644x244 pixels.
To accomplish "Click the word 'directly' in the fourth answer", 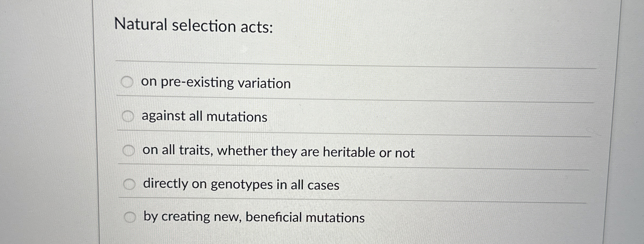I will click(x=166, y=184).
